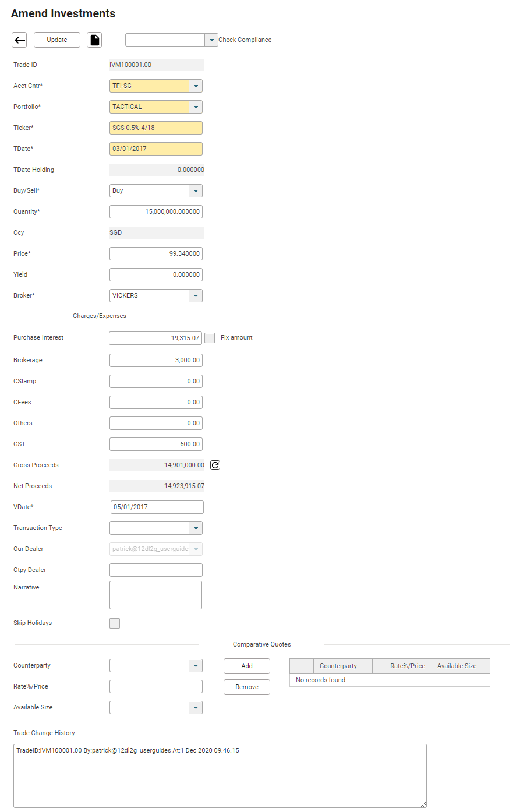The image size is (520, 812).
Task: Open the Available Size dropdown
Action: point(196,708)
